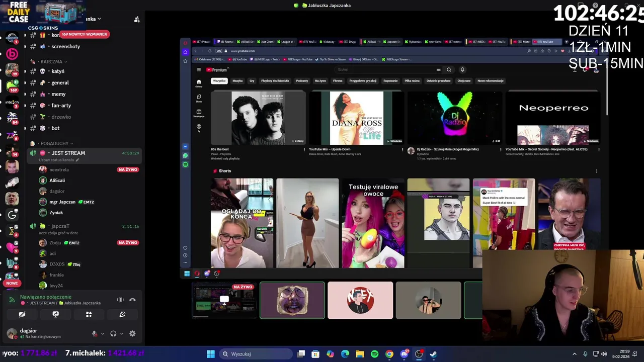644x362 pixels.
Task: Open YouTube hamburger guide menu in stream
Action: pyautogui.click(x=199, y=70)
